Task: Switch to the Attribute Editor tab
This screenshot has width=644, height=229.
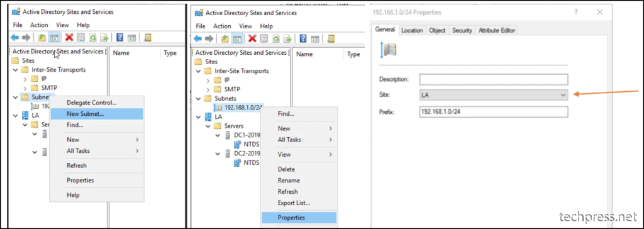Action: 497,30
